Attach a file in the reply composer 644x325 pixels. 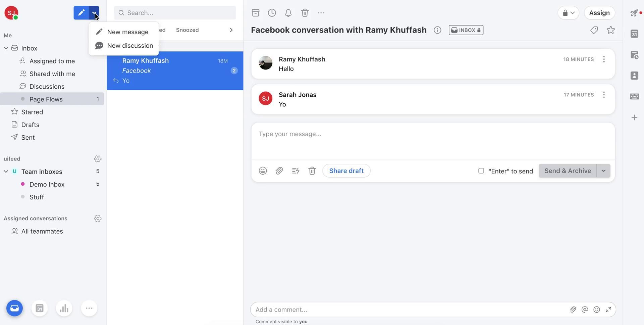click(x=279, y=171)
